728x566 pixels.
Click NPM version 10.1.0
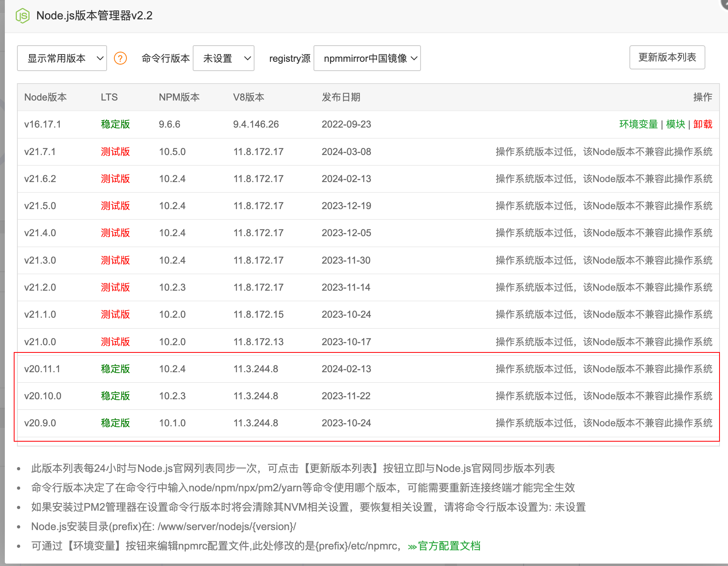click(173, 423)
